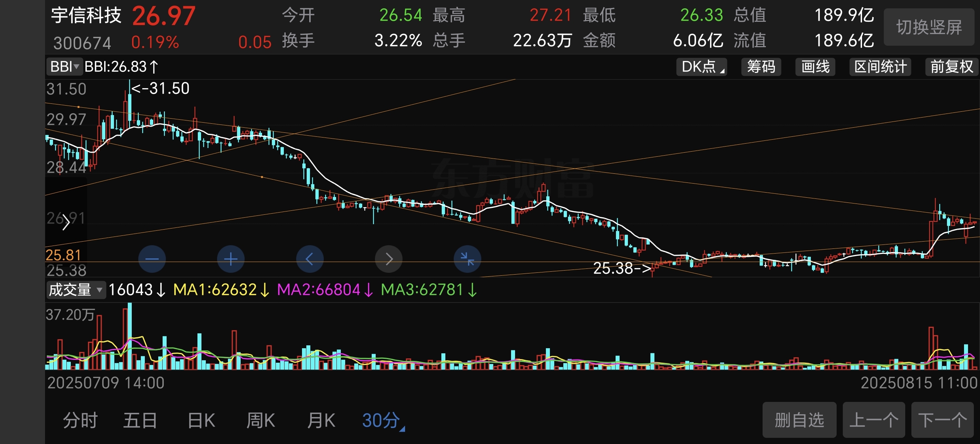Tap stock code 300674
Screen dimensions: 980x444
click(x=82, y=43)
